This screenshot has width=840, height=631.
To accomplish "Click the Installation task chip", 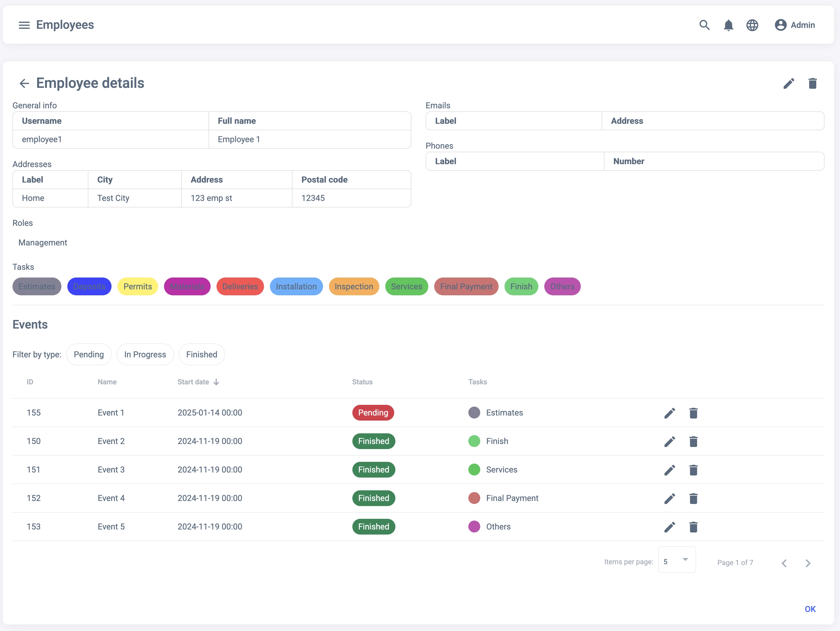I will [x=296, y=286].
